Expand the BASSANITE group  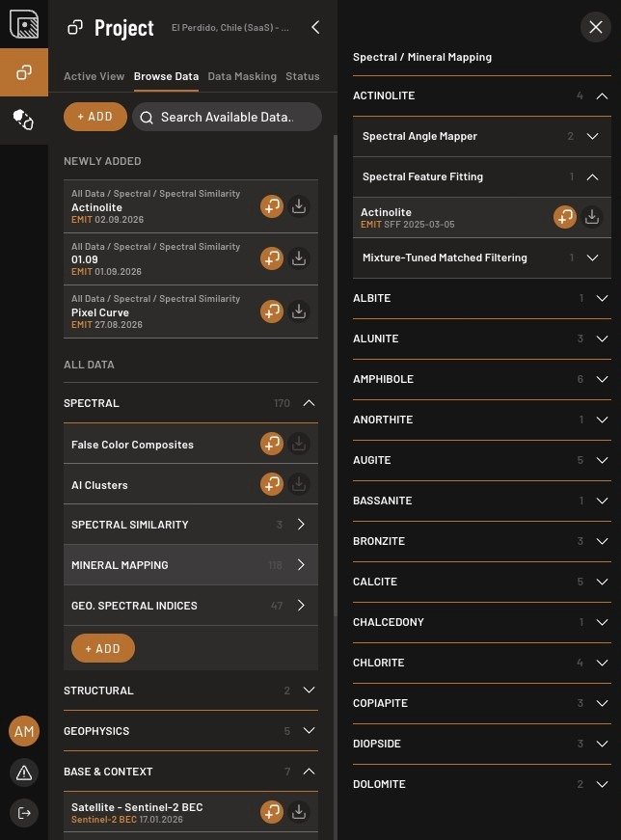tap(482, 501)
